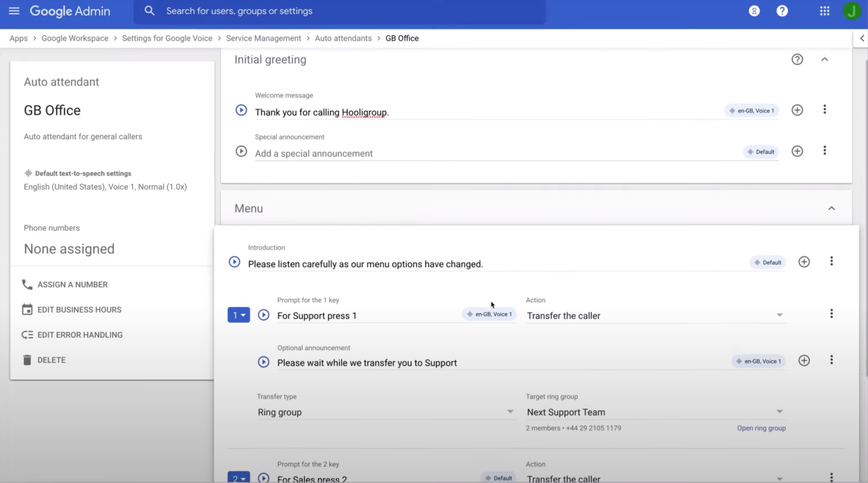Expand the transfer type dropdown for Ring group
Screen dimensions: 868x483
tap(510, 411)
